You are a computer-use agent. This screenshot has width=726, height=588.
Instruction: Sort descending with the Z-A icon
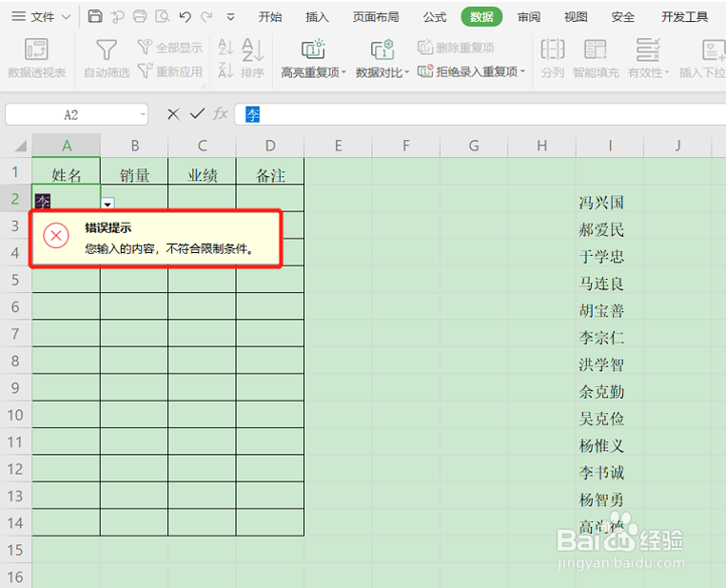point(226,70)
